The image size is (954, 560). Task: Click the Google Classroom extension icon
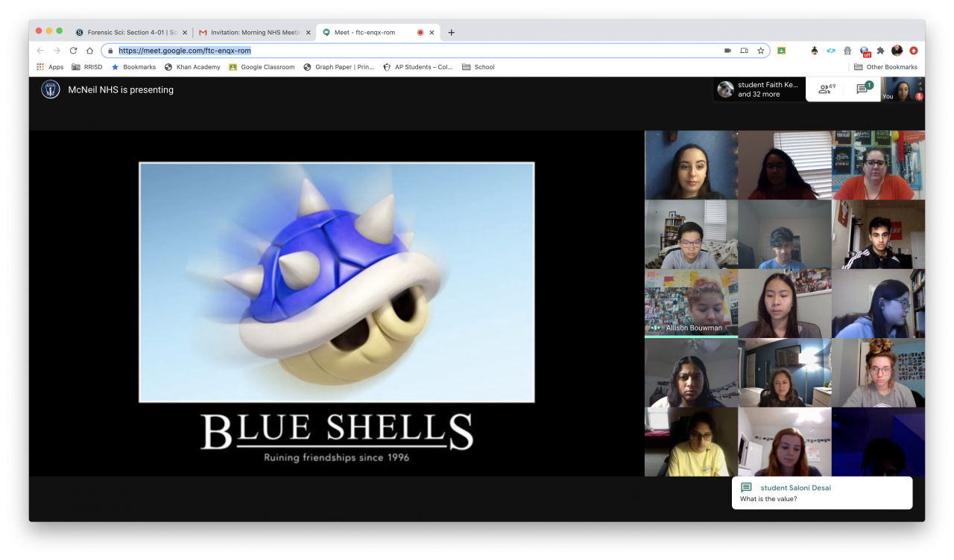click(x=781, y=51)
